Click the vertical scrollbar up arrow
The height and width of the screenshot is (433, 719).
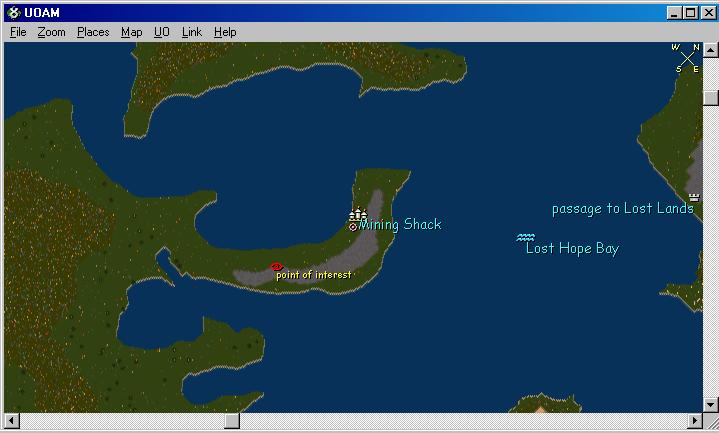(710, 50)
